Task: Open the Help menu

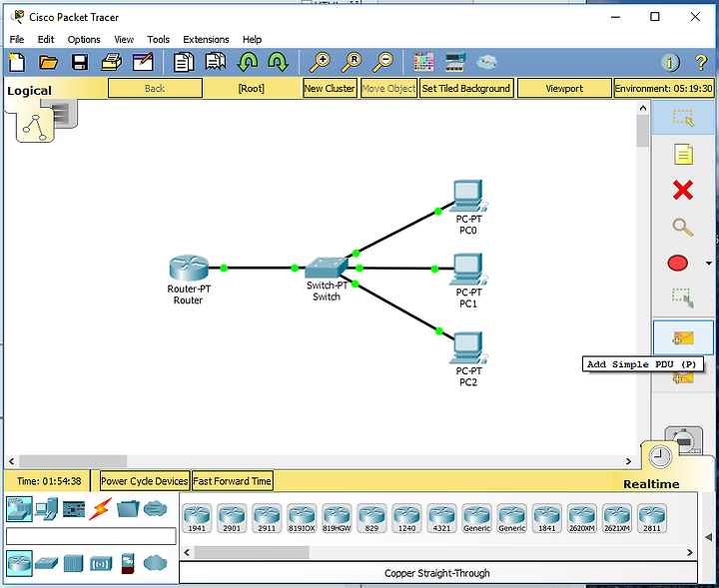Action: click(x=252, y=39)
